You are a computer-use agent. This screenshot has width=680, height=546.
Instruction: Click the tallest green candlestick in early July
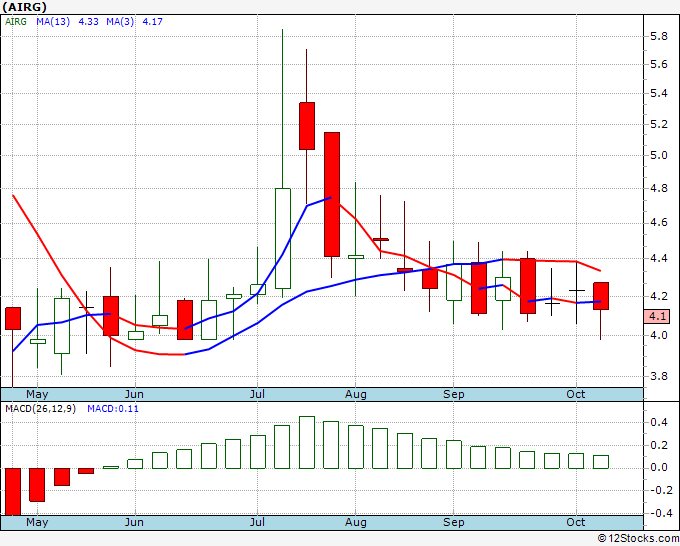(283, 238)
